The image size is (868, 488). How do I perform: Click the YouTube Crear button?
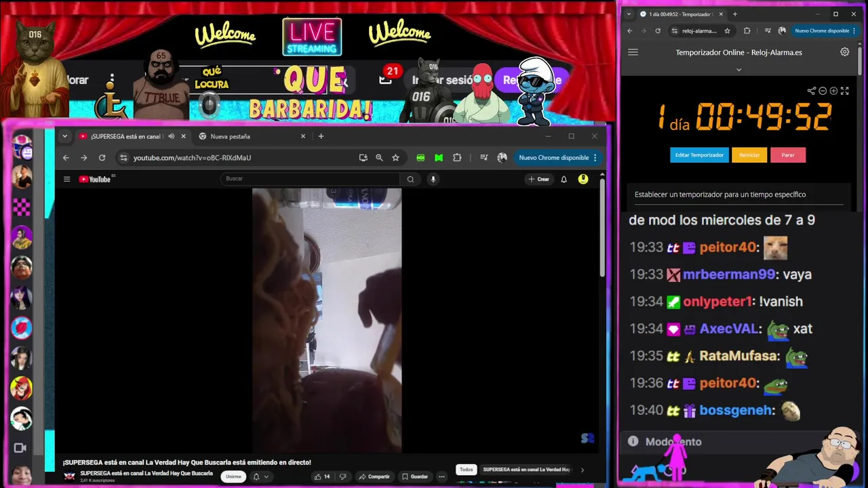pyautogui.click(x=538, y=179)
